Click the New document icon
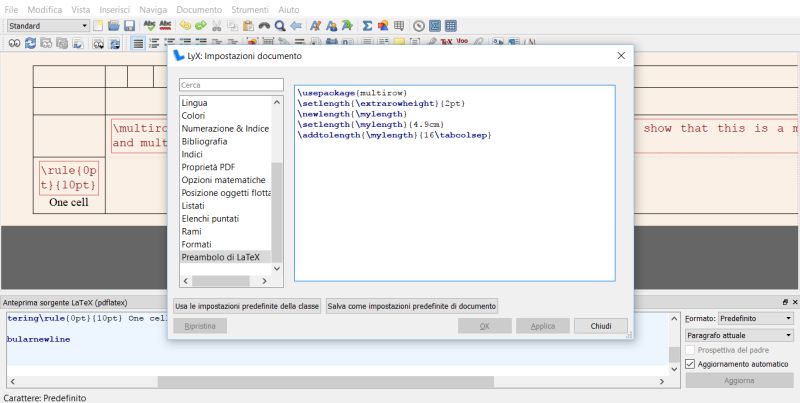The image size is (800, 403). tap(97, 26)
